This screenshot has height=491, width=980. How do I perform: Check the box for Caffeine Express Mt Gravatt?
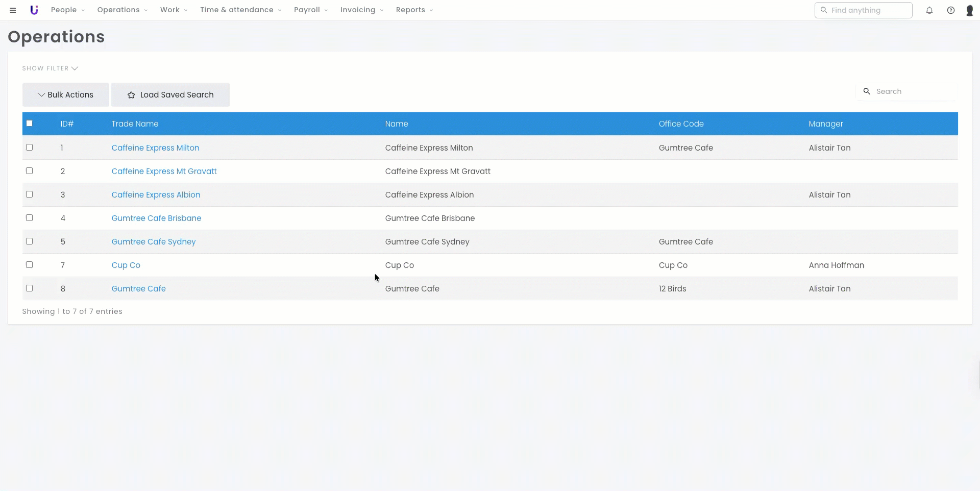tap(30, 171)
